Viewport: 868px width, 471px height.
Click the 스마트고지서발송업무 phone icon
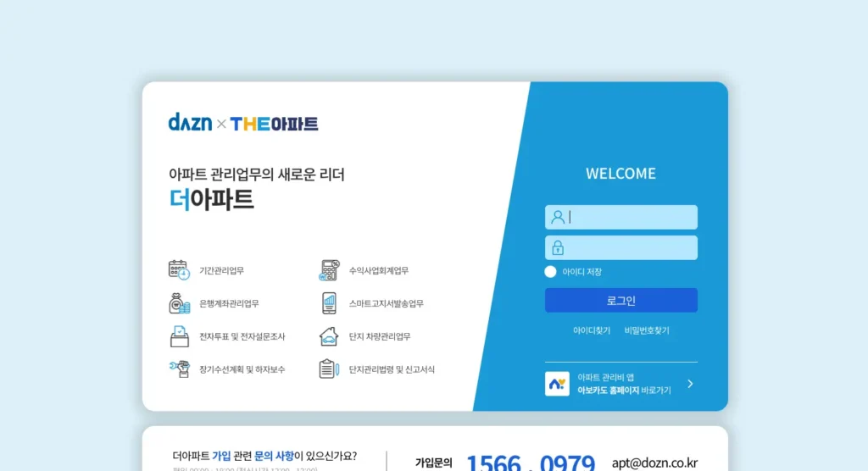[x=329, y=303]
